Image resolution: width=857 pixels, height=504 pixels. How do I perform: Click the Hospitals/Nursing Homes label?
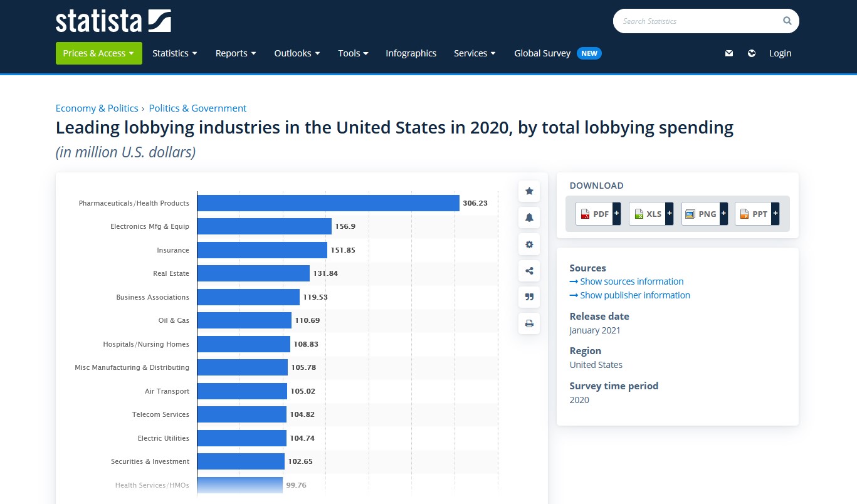[146, 344]
